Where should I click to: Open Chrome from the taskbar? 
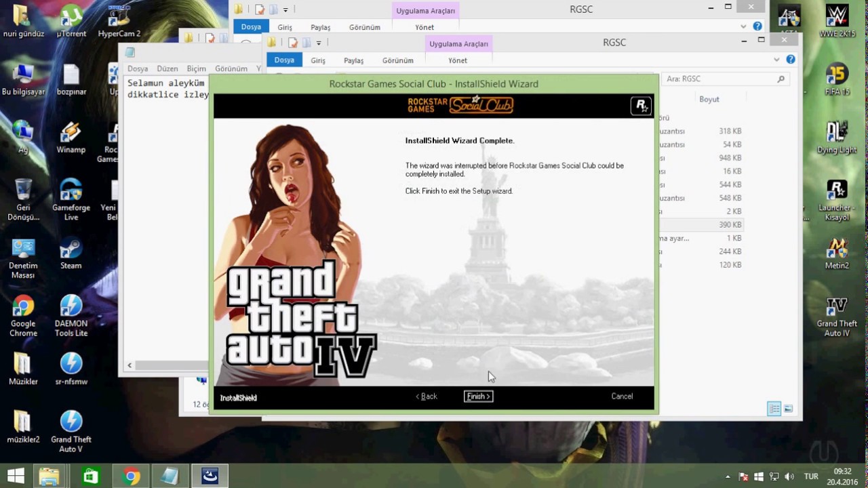coord(131,476)
